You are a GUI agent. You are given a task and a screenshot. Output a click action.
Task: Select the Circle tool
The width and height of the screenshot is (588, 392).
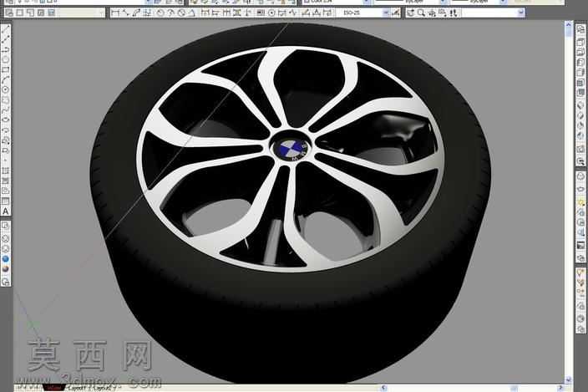point(6,89)
